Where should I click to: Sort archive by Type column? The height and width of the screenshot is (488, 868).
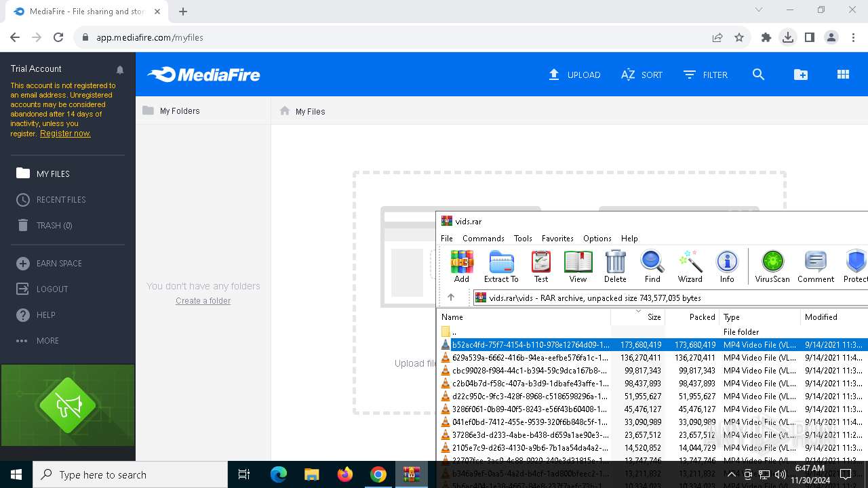(x=760, y=317)
